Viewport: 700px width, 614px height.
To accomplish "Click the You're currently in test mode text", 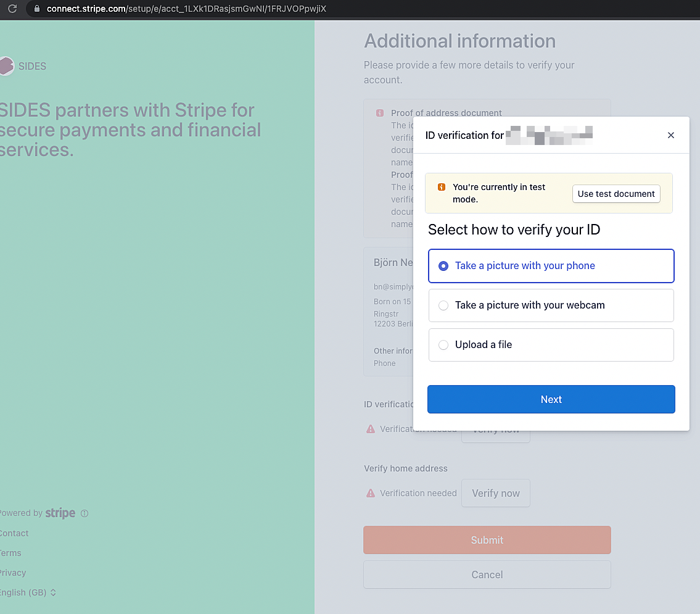I will (499, 193).
